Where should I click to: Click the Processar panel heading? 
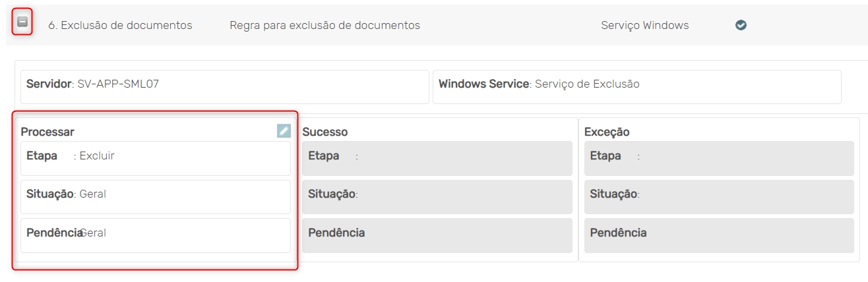47,132
